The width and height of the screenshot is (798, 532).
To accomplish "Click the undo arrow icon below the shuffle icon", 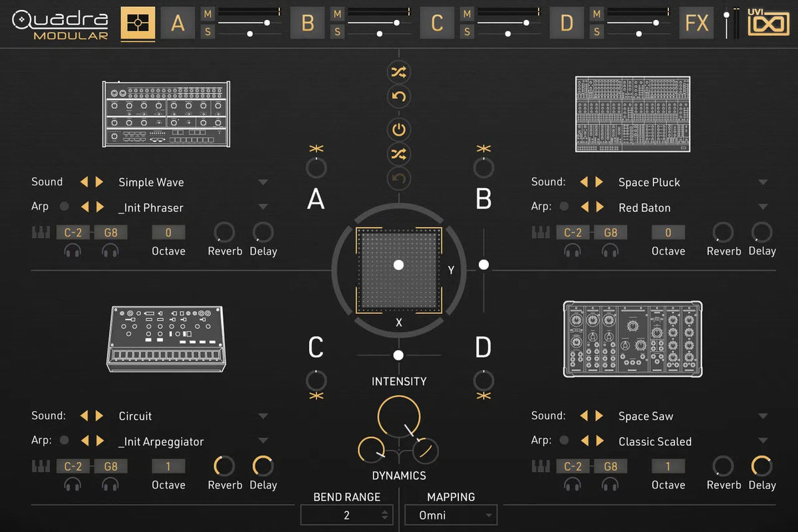I will click(398, 96).
